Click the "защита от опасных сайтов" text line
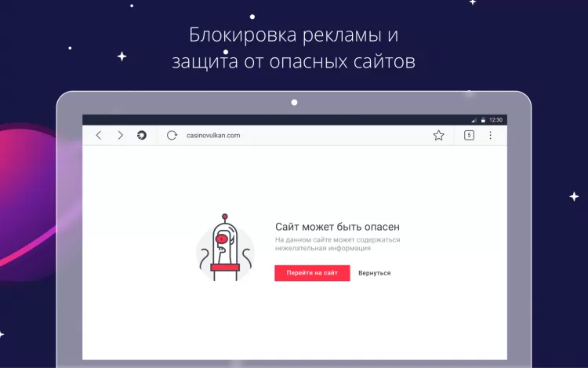The height and width of the screenshot is (368, 588). 294,61
